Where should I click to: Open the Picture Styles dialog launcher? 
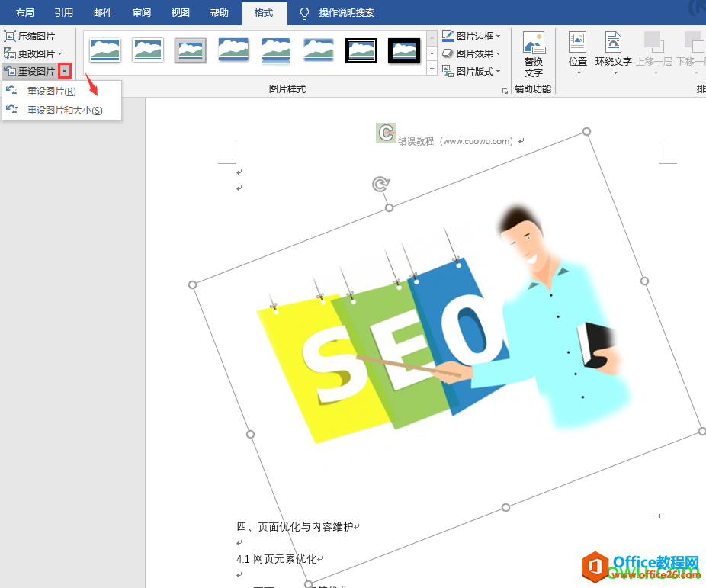505,91
